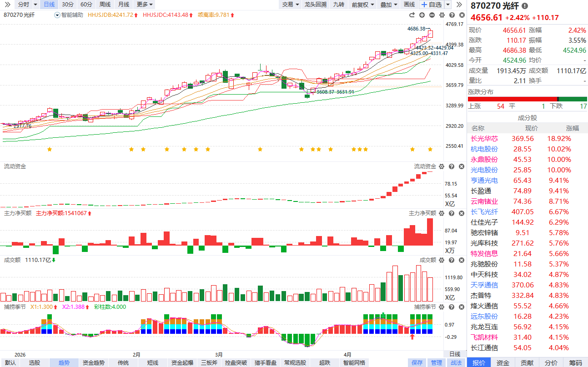Toggle the 龙头回溯 feature
Screen dimensions: 588x367
316,5
